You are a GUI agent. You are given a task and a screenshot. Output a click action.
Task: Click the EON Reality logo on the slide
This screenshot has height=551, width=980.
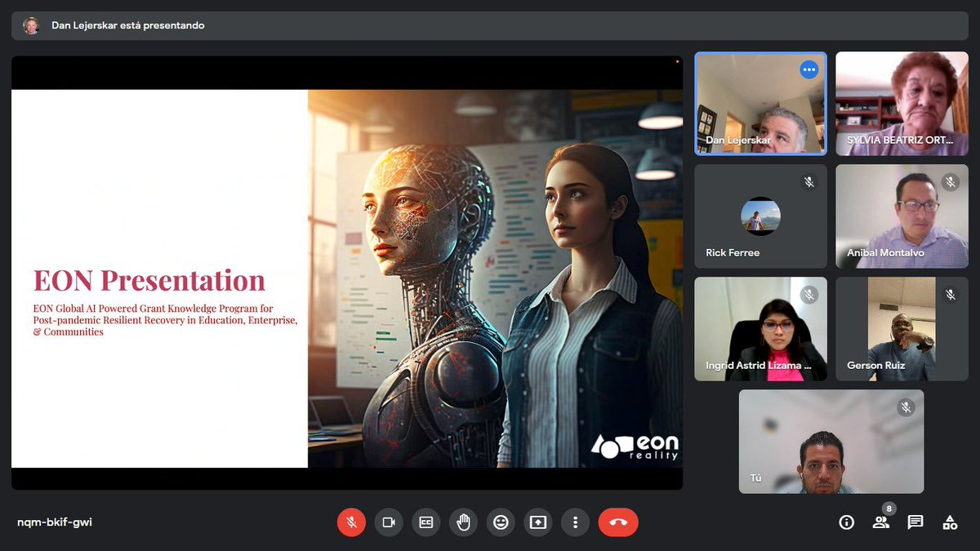(x=635, y=447)
